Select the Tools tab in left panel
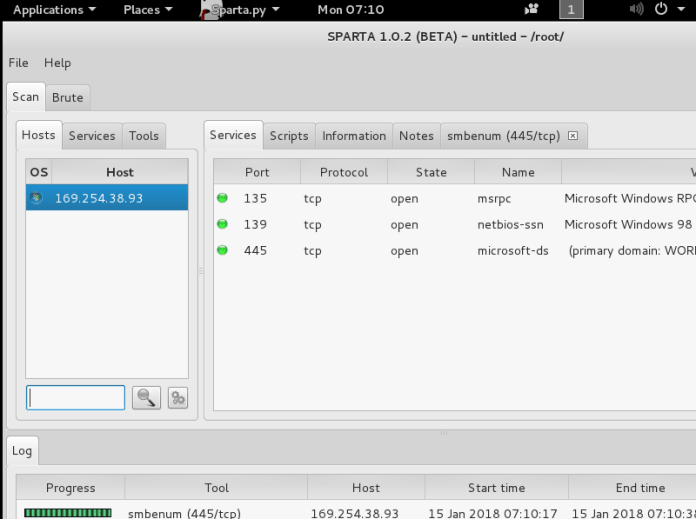The height and width of the screenshot is (519, 696). click(x=144, y=136)
